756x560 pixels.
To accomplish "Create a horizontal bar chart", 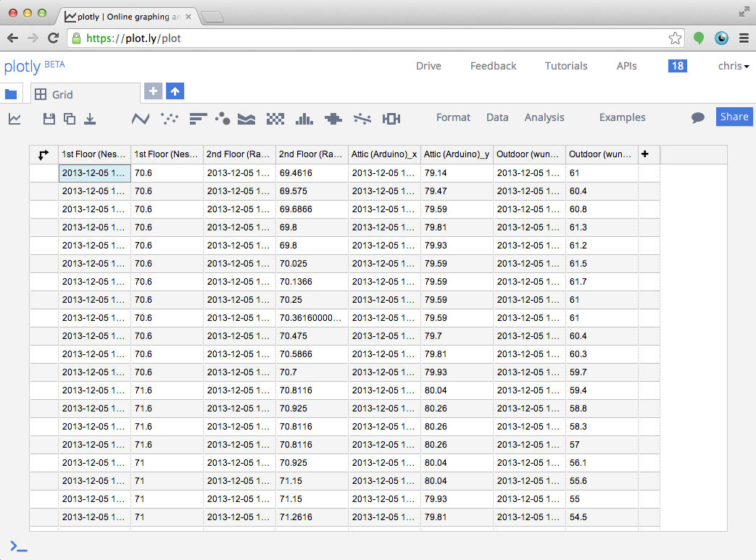I will (198, 119).
